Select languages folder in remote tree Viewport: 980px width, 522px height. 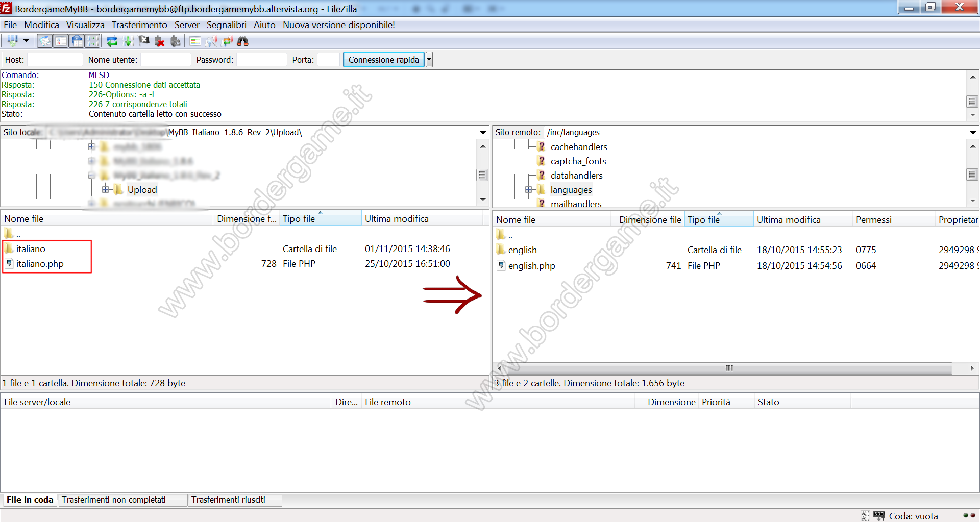tap(571, 190)
